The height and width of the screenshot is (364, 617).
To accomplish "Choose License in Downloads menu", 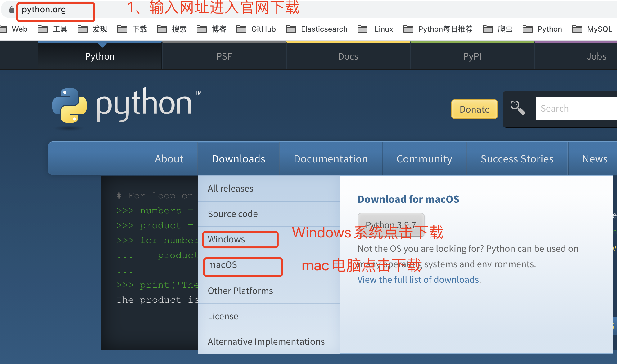I will click(x=269, y=316).
